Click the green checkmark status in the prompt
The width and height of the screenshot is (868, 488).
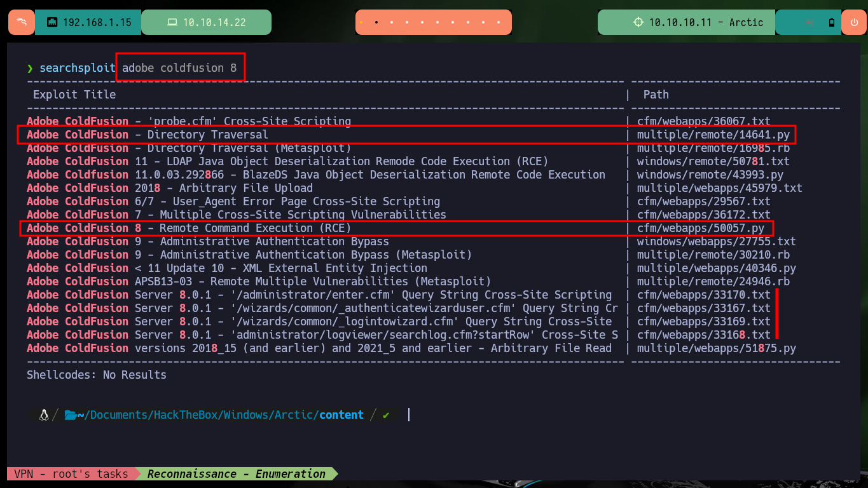tap(386, 415)
